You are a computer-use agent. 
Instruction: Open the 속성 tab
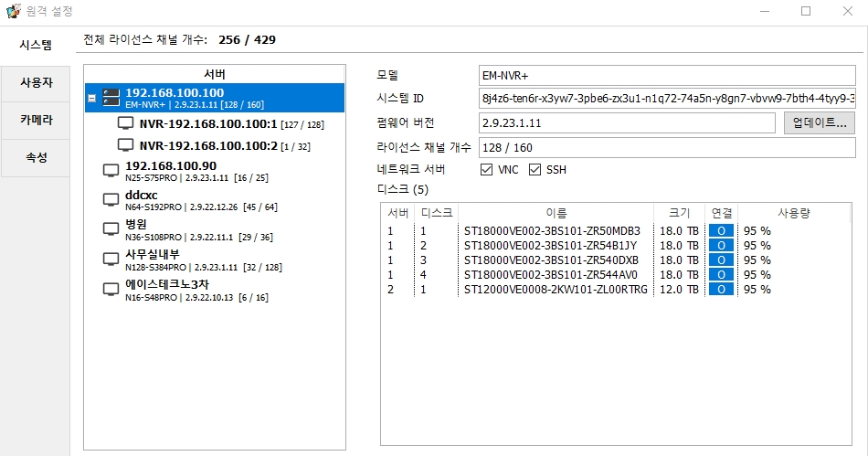pyautogui.click(x=37, y=157)
